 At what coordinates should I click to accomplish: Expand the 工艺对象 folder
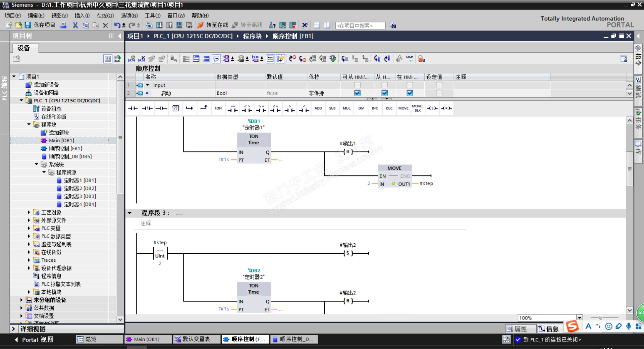click(x=29, y=212)
